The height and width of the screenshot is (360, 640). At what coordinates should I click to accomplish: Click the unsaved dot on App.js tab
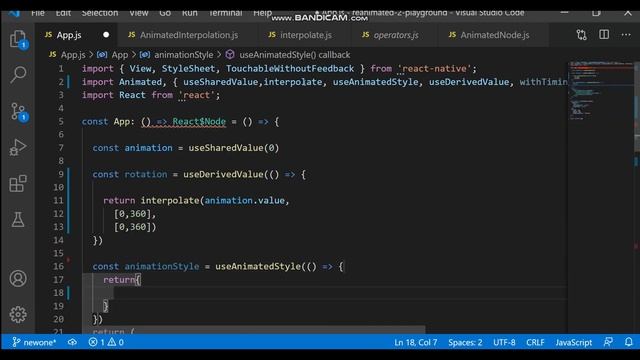pos(106,35)
